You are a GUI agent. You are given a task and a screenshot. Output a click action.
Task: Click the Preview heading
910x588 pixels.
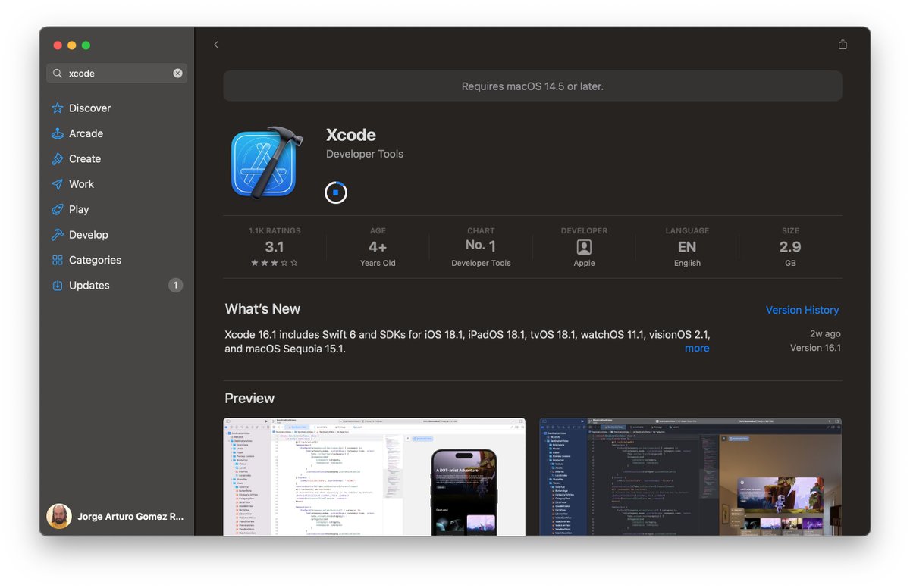click(x=249, y=399)
